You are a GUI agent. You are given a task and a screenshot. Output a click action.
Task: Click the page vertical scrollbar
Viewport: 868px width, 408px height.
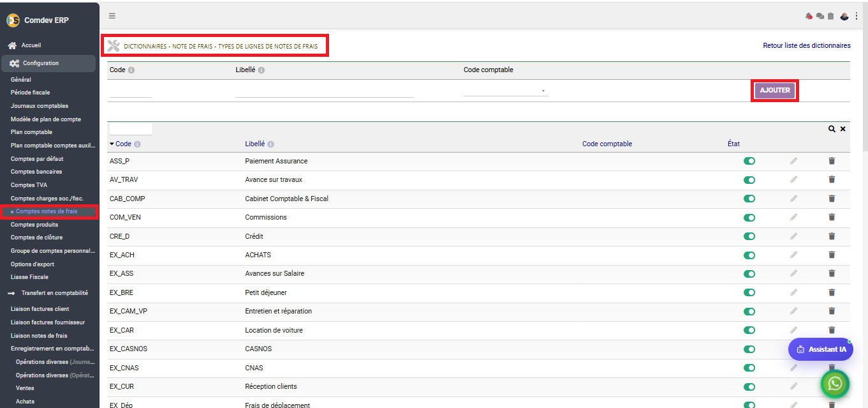[865, 77]
